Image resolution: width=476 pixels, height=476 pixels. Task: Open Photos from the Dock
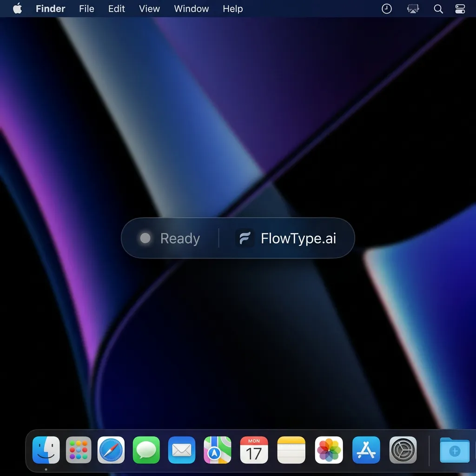pyautogui.click(x=329, y=450)
